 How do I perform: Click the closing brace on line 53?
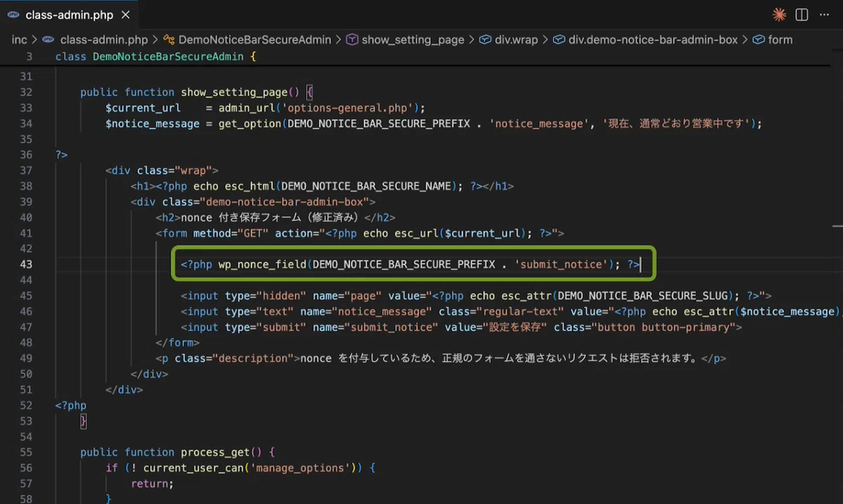84,421
